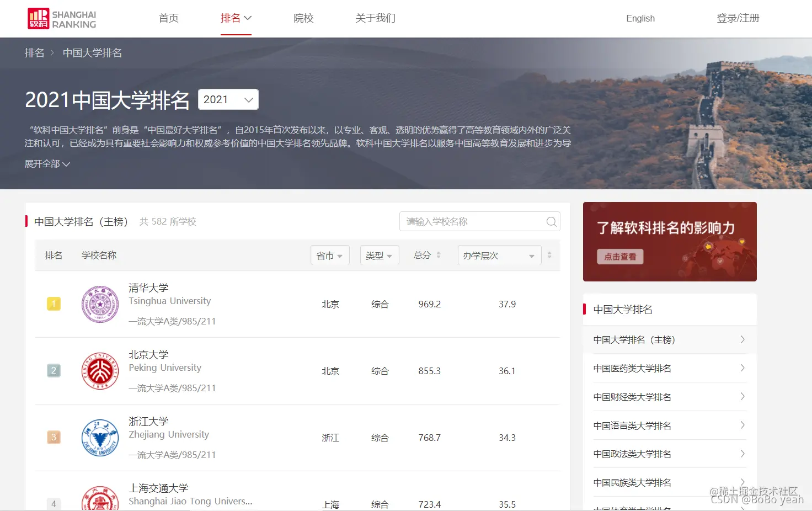
Task: Sort the table by 总分 arrows
Action: point(439,255)
